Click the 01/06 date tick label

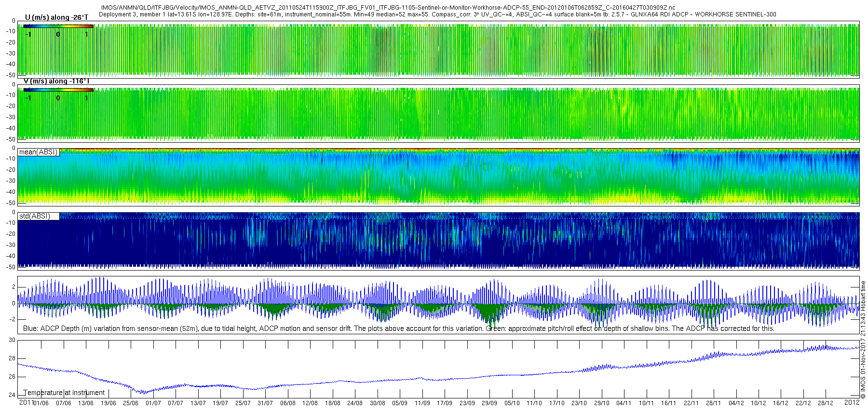pos(41,403)
